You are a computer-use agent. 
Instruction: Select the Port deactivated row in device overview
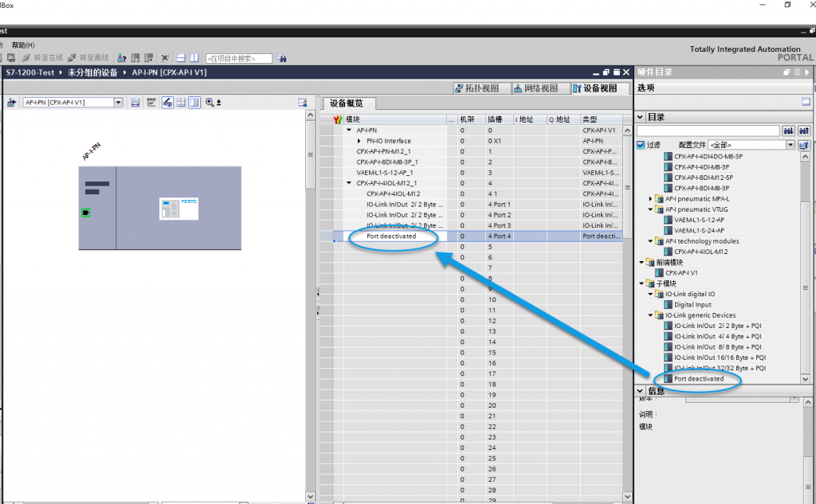point(471,236)
